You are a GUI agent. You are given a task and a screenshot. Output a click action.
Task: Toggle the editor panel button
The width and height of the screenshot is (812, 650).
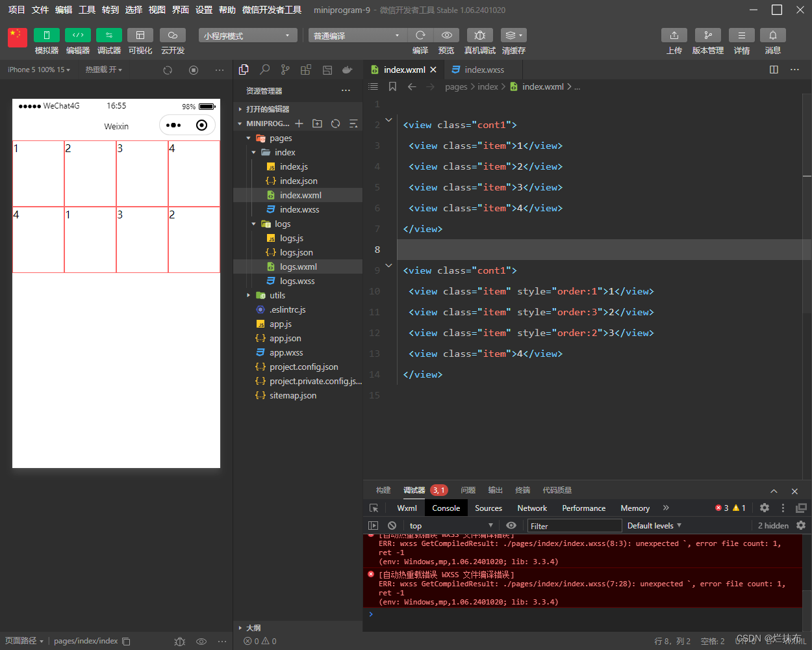point(78,35)
